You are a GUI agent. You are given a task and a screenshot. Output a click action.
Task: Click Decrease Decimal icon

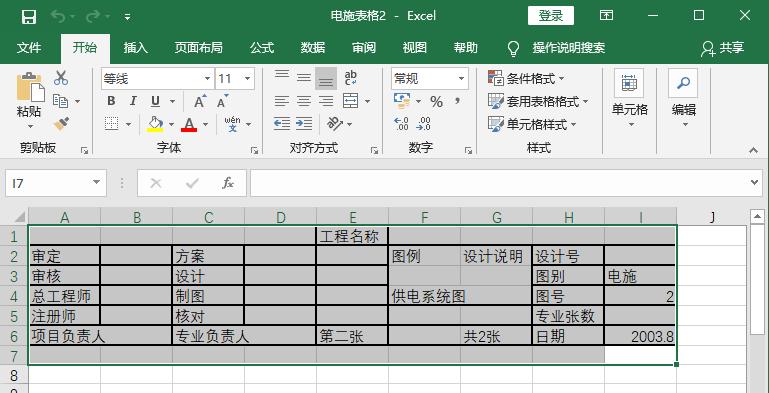423,124
